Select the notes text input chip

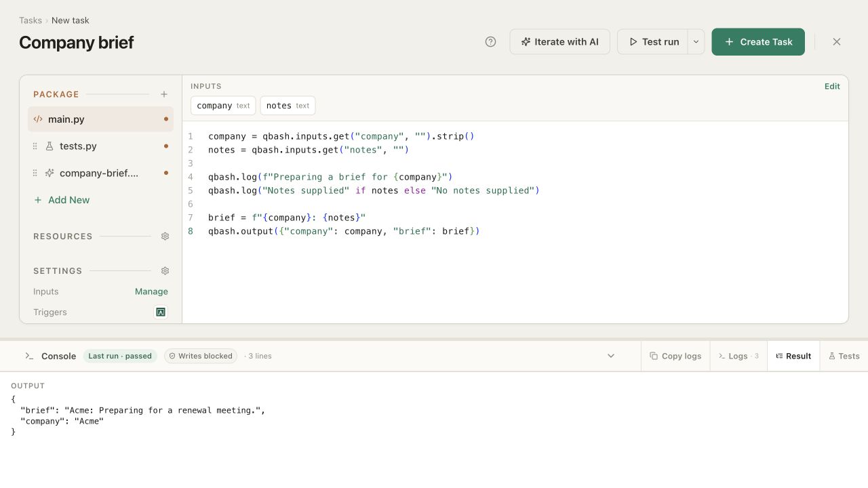(x=288, y=106)
